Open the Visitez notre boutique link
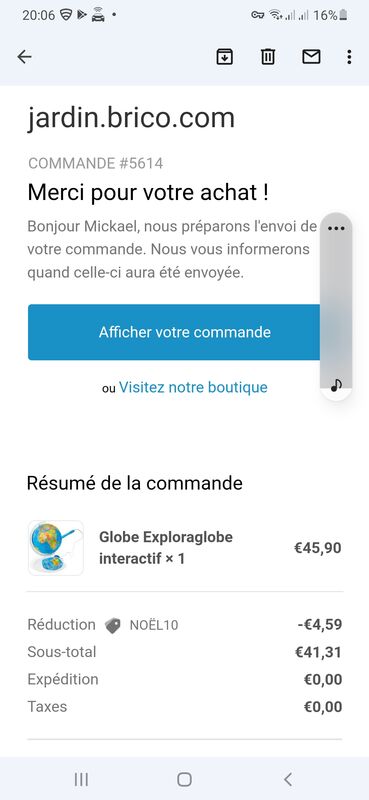This screenshot has height=800, width=369. (193, 387)
